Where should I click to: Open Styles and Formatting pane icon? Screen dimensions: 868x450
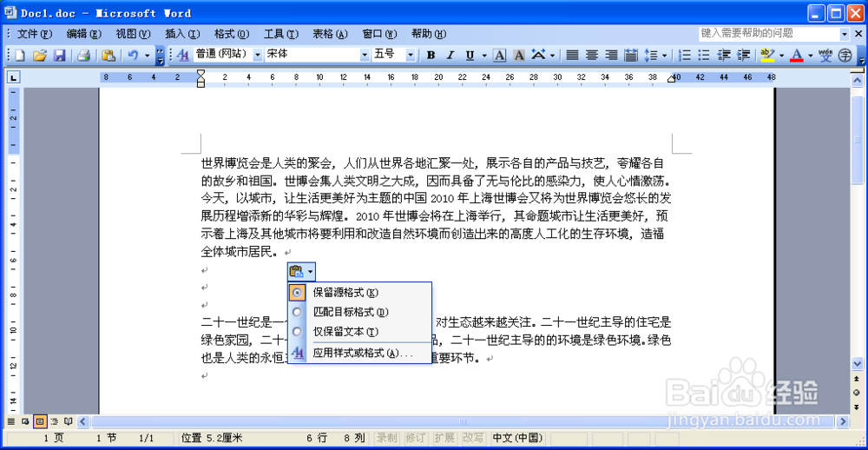(182, 55)
